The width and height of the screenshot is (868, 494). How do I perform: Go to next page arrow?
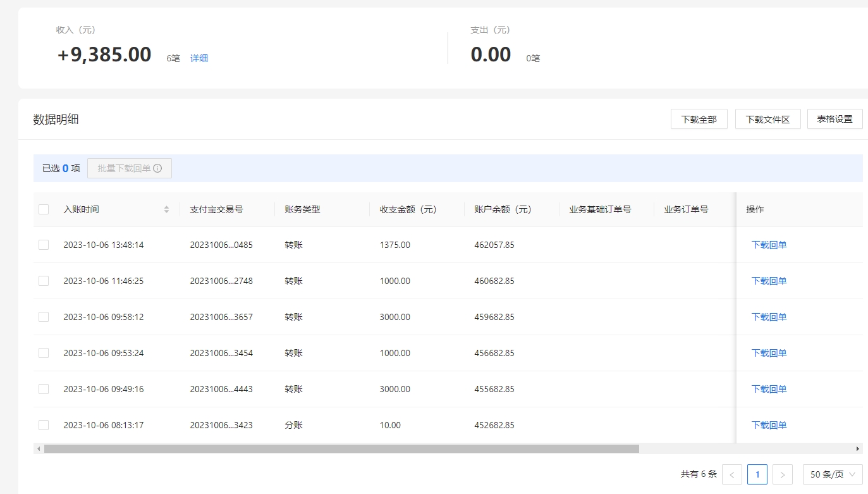[x=783, y=474]
